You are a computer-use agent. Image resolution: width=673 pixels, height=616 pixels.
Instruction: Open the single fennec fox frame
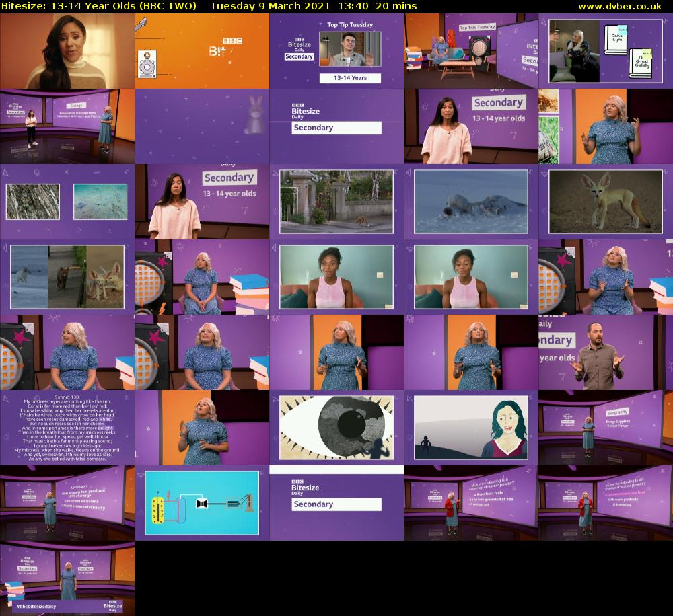click(x=606, y=202)
